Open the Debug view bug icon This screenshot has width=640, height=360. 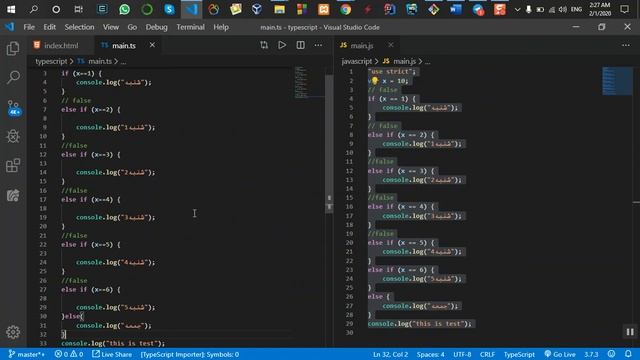[13, 136]
